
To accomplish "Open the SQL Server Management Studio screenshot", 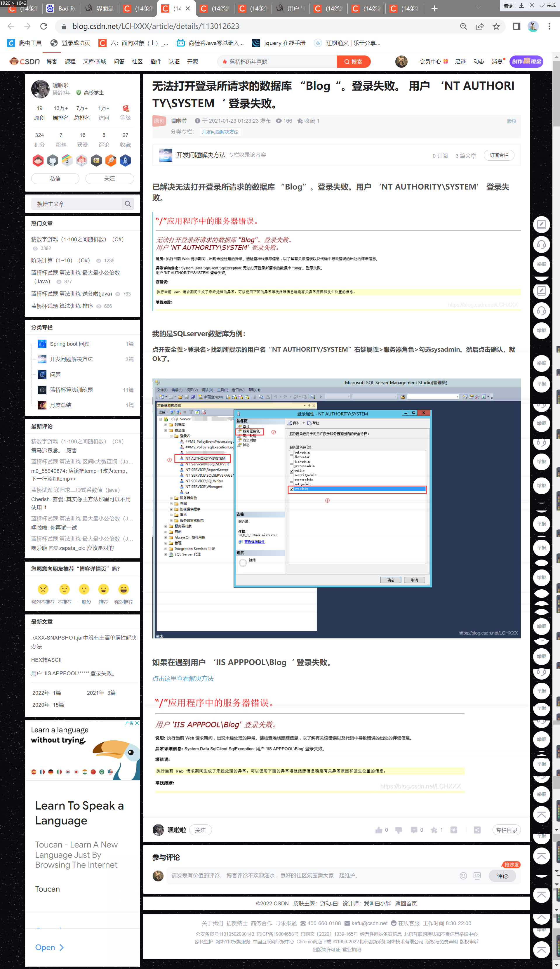I will [336, 508].
